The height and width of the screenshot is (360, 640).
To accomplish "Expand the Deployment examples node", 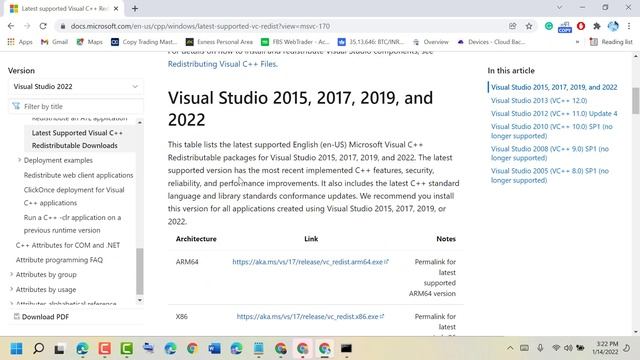I will tap(19, 160).
